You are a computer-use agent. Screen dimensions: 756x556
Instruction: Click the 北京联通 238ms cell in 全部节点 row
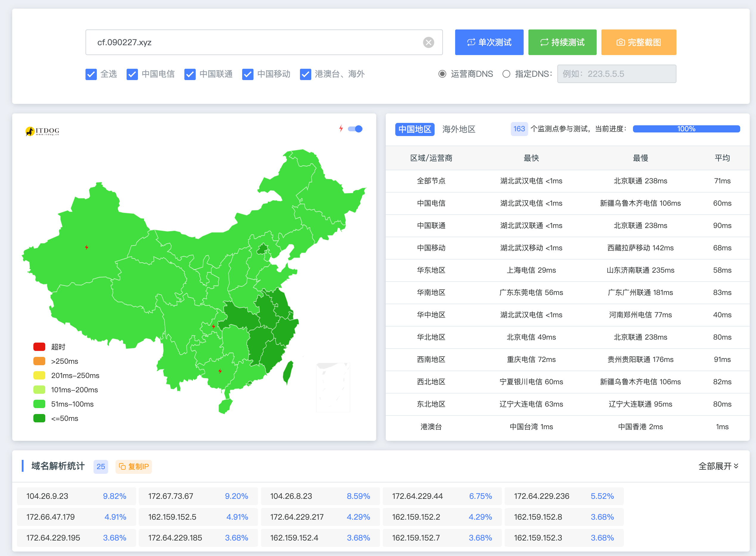[640, 181]
